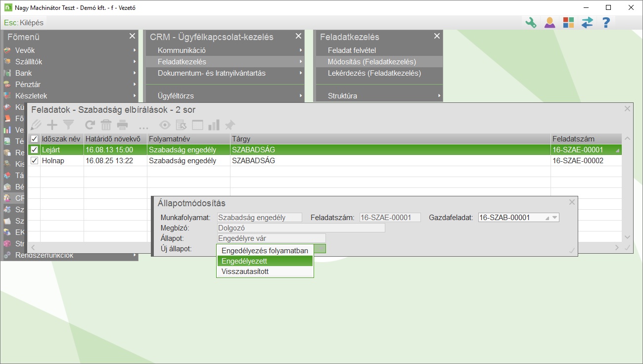This screenshot has height=364, width=643.
Task: Click the list export icon in Feladatok toolbar
Action: (182, 125)
